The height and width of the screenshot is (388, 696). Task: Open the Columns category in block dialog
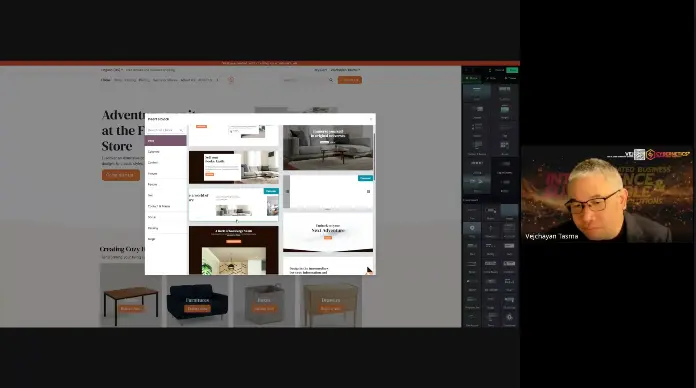coord(166,152)
